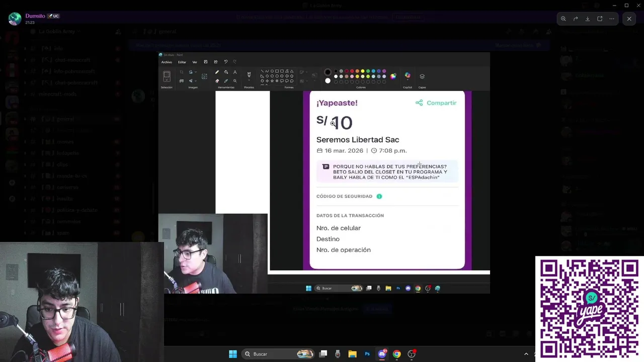Click the crop icon in Paint Imagen group

tap(182, 72)
